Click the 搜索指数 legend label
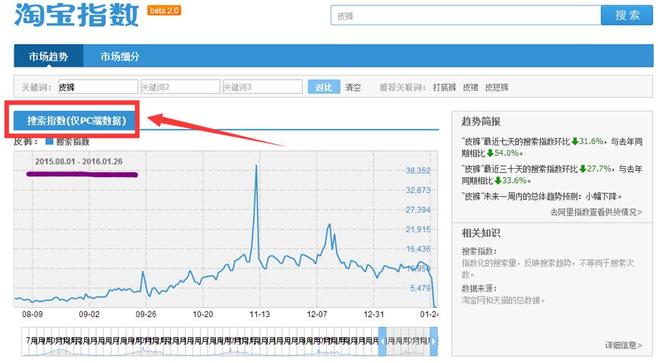658x363 pixels. pyautogui.click(x=73, y=141)
